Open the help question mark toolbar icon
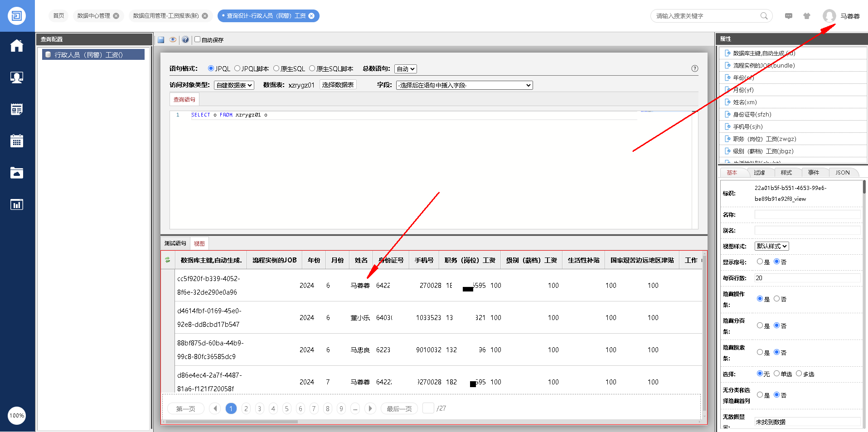The height and width of the screenshot is (432, 868). pyautogui.click(x=185, y=40)
